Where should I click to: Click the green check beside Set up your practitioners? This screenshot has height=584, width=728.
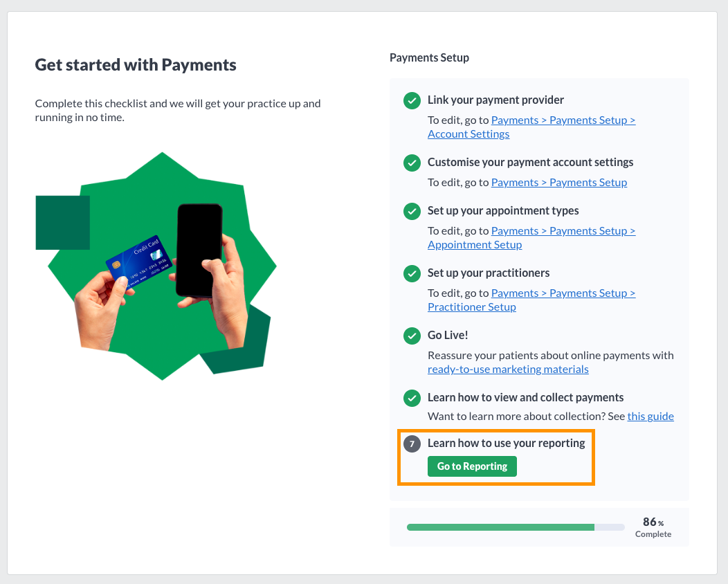tap(412, 273)
